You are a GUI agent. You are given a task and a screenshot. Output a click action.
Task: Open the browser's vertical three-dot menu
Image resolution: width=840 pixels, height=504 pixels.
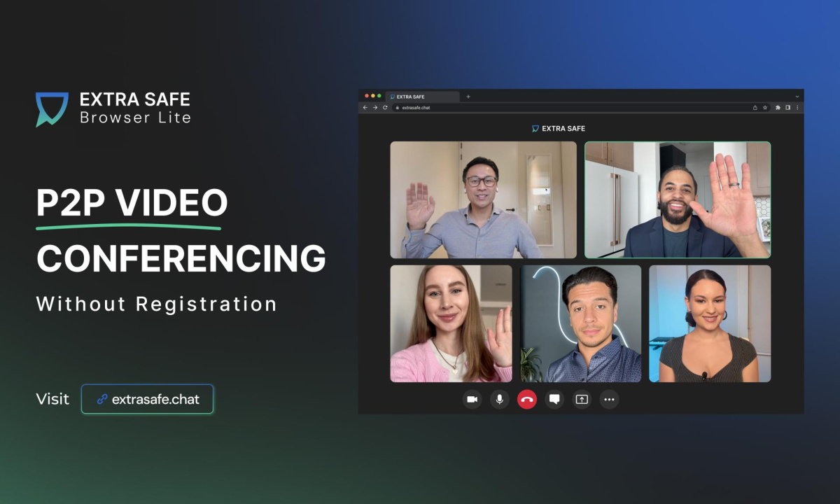pyautogui.click(x=797, y=107)
